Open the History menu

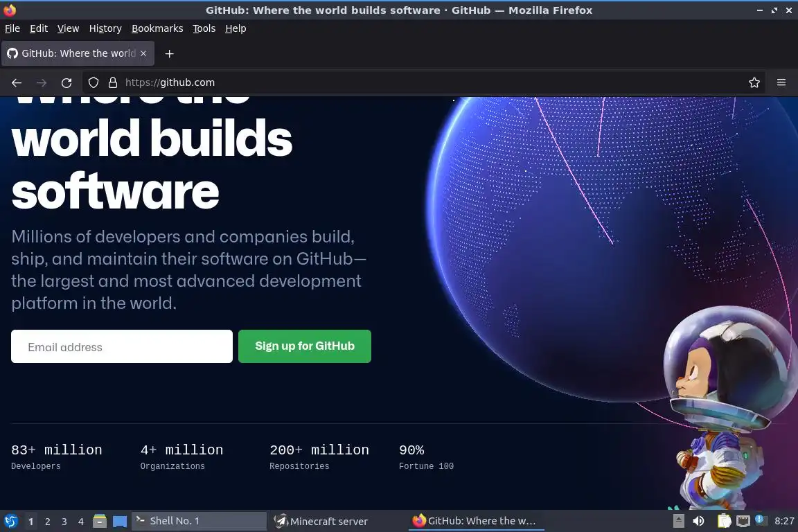click(x=105, y=28)
